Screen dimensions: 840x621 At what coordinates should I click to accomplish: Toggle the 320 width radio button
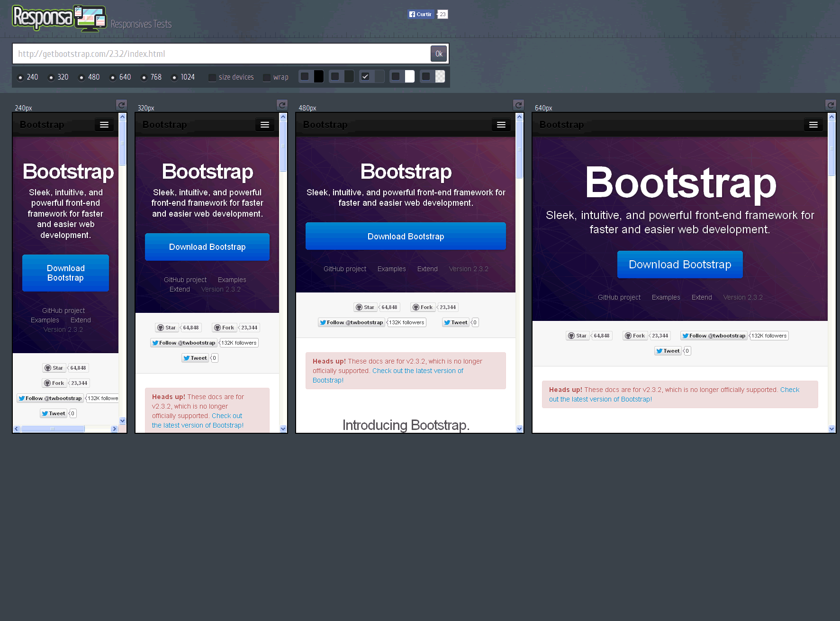pos(51,77)
